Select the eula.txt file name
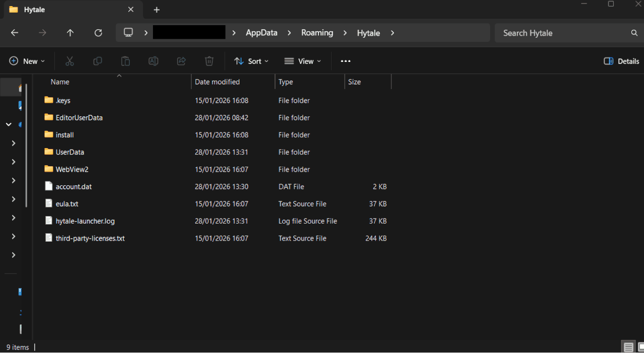This screenshot has height=353, width=644. pos(67,204)
